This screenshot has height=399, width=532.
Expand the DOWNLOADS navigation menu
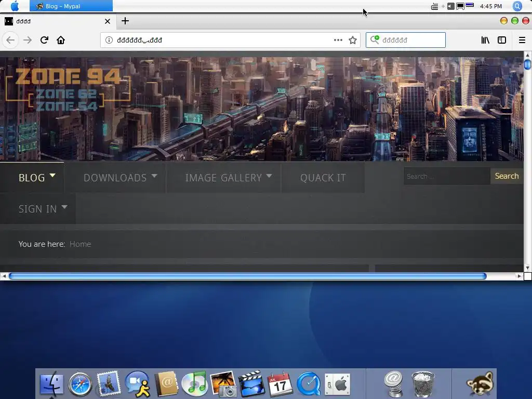click(115, 178)
